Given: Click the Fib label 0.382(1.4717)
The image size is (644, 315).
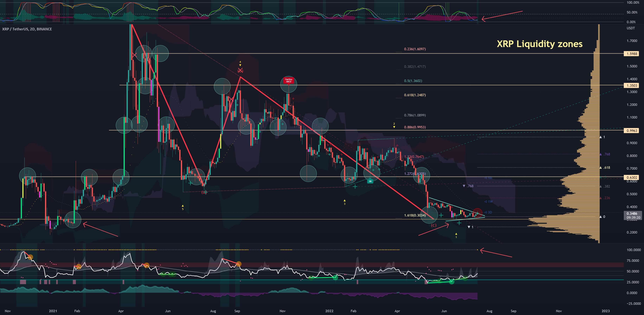Looking at the screenshot, I should click(415, 67).
